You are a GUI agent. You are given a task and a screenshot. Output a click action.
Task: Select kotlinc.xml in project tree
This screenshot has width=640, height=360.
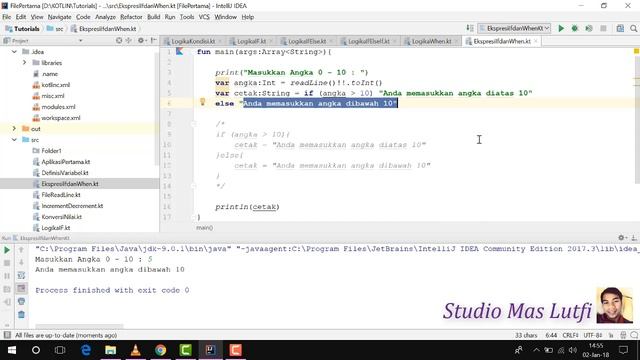coord(56,84)
